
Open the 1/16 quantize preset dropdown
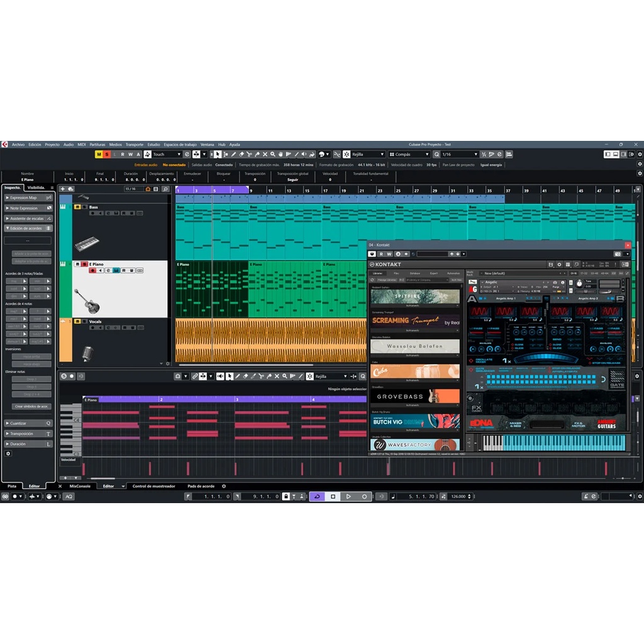coord(460,155)
